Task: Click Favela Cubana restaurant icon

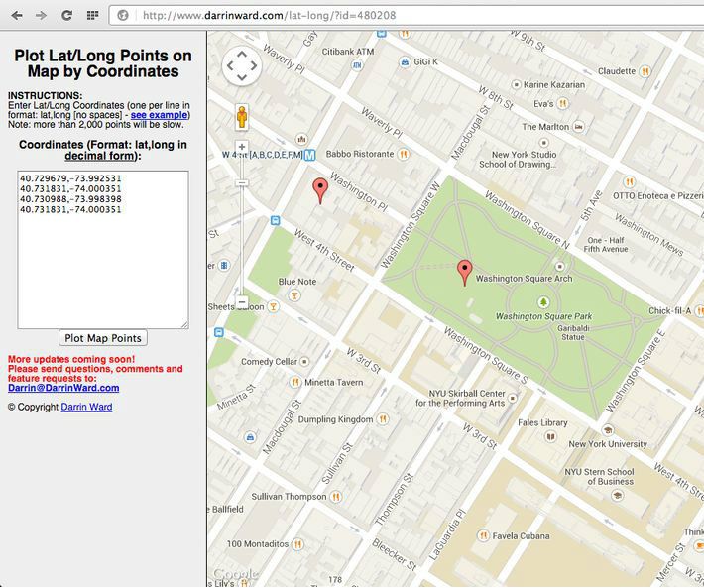Action: (483, 535)
